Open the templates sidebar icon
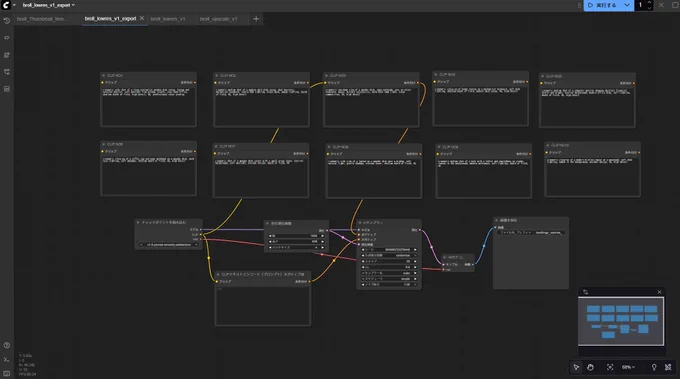 (7, 89)
